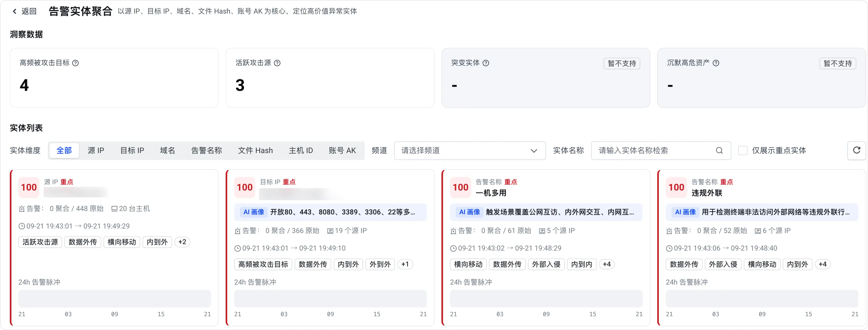
Task: Switch to 目标 IP dimension tab
Action: 132,150
